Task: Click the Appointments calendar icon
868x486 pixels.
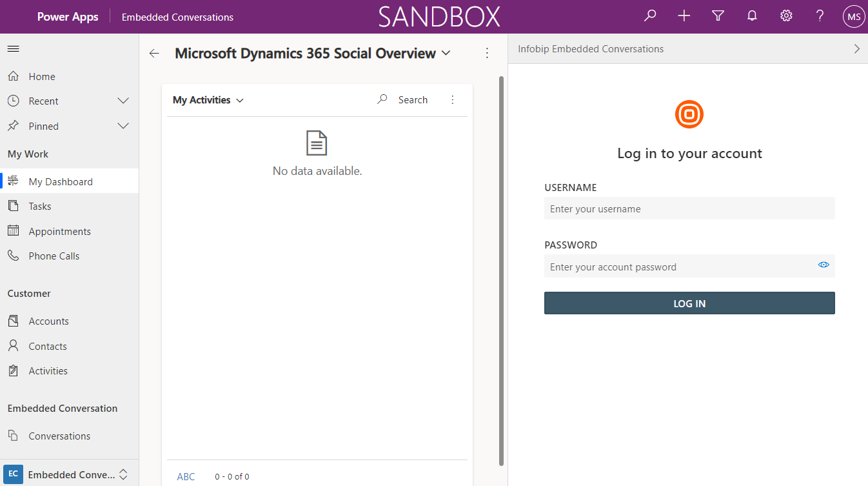Action: [13, 231]
